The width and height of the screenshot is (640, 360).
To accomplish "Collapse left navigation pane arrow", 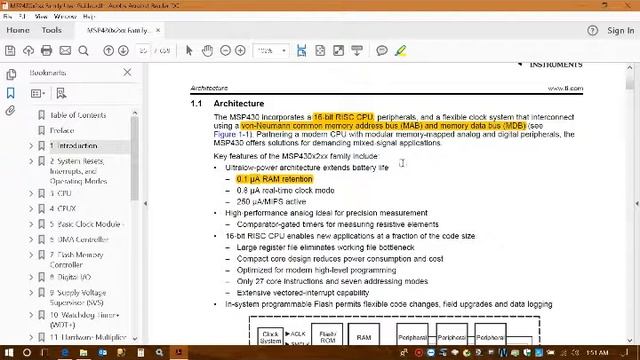I will tap(145, 203).
